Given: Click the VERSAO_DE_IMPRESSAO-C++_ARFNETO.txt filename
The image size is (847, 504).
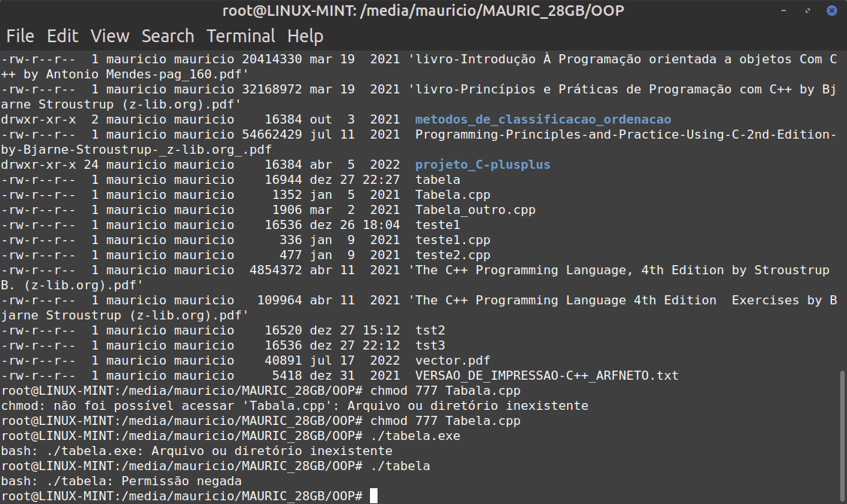Looking at the screenshot, I should coord(546,376).
